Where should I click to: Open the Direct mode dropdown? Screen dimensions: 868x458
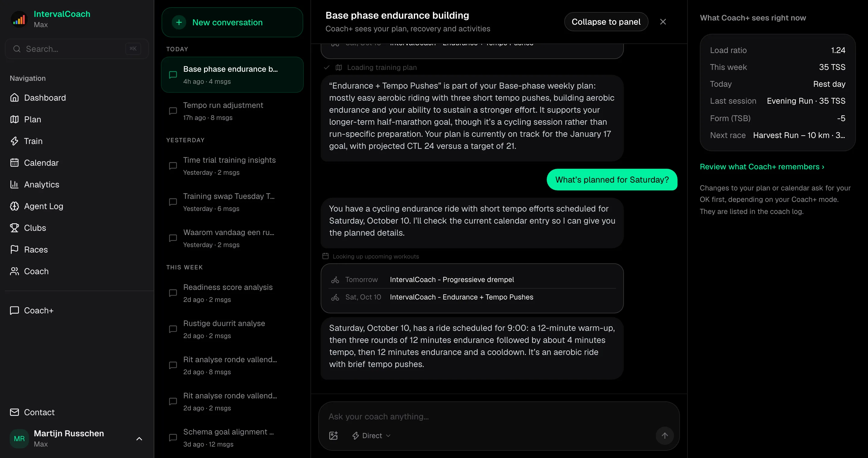371,435
